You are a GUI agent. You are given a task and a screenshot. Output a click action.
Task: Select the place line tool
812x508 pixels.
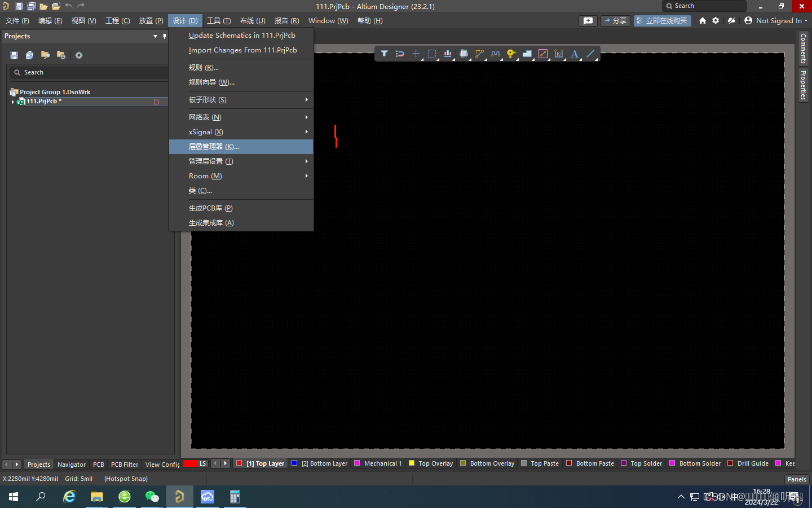point(590,54)
